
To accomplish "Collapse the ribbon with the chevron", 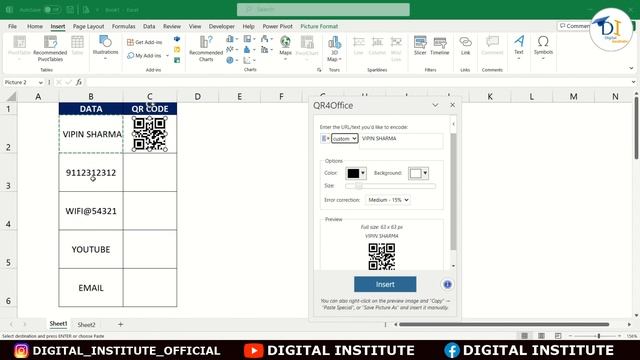I will click(631, 68).
